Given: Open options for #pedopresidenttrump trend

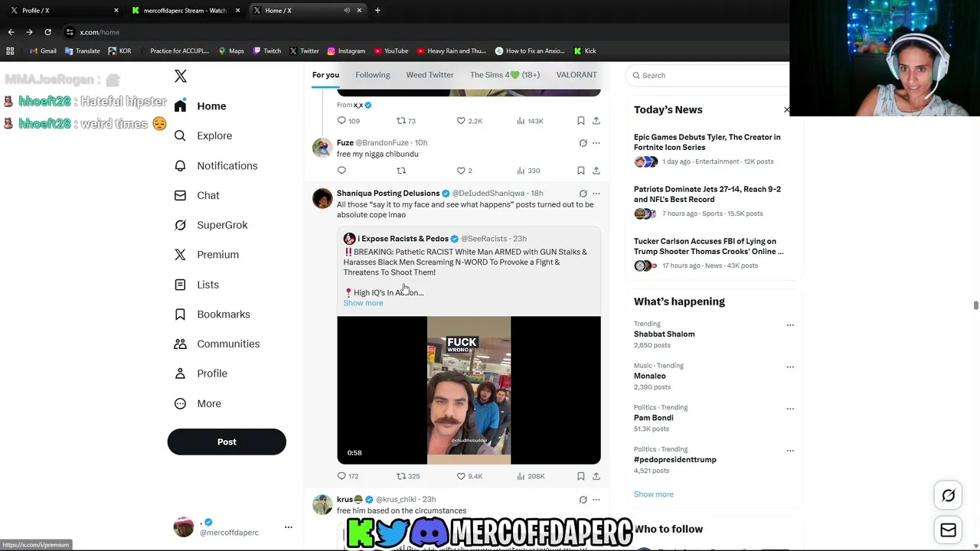Looking at the screenshot, I should click(790, 451).
